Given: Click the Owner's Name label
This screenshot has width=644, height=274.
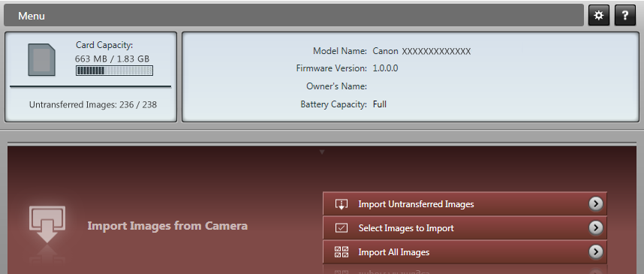Looking at the screenshot, I should pyautogui.click(x=336, y=86).
